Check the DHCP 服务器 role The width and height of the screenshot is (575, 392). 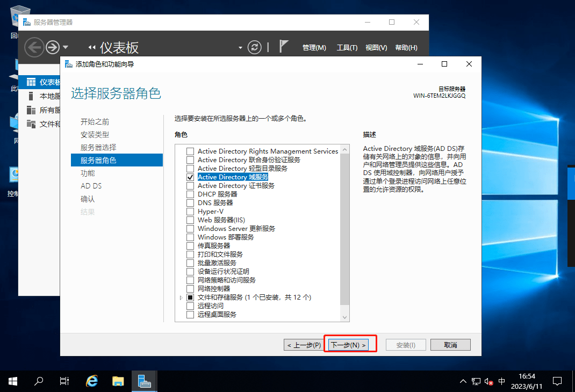click(190, 194)
